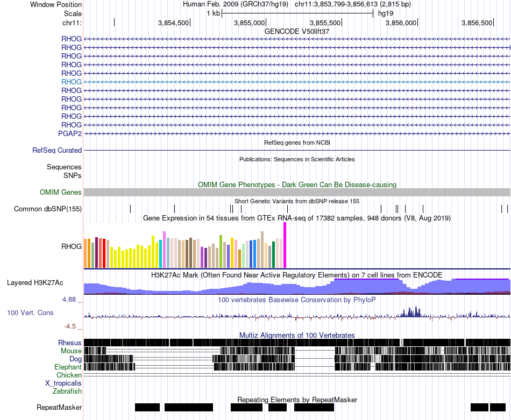Click the hg19 assembly label
Image resolution: width=511 pixels, height=420 pixels.
386,13
